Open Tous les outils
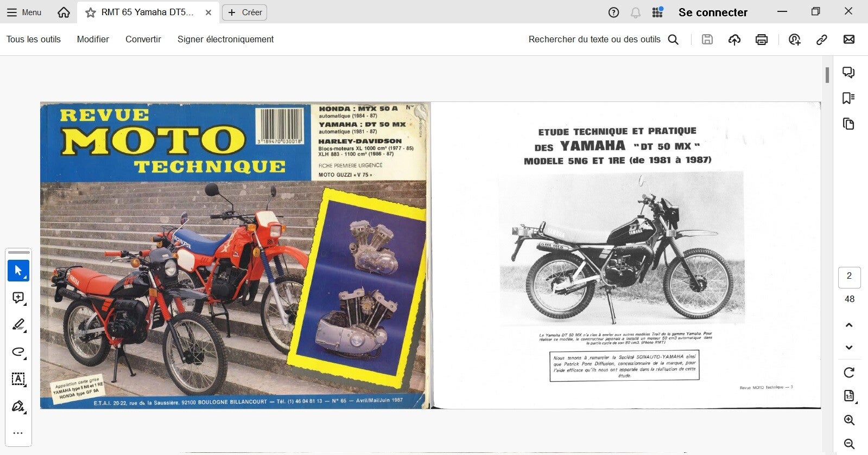The image size is (868, 455). 34,39
